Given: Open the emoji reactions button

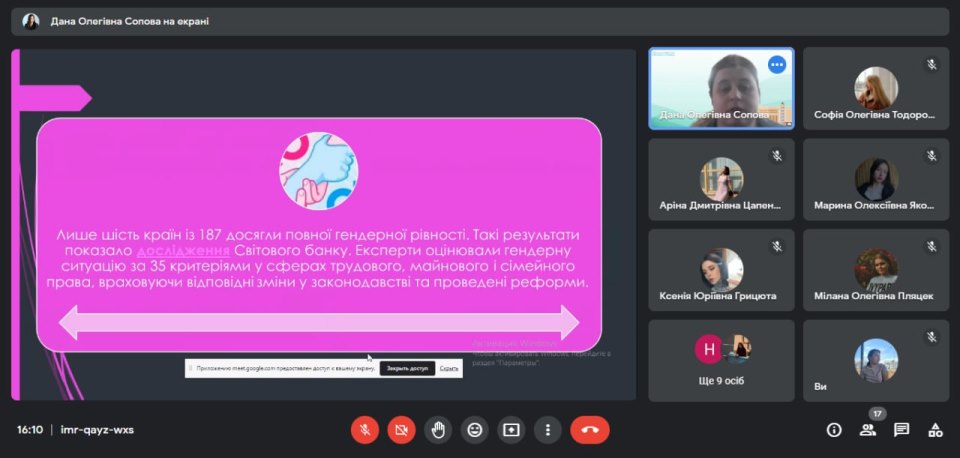Looking at the screenshot, I should click(x=474, y=430).
